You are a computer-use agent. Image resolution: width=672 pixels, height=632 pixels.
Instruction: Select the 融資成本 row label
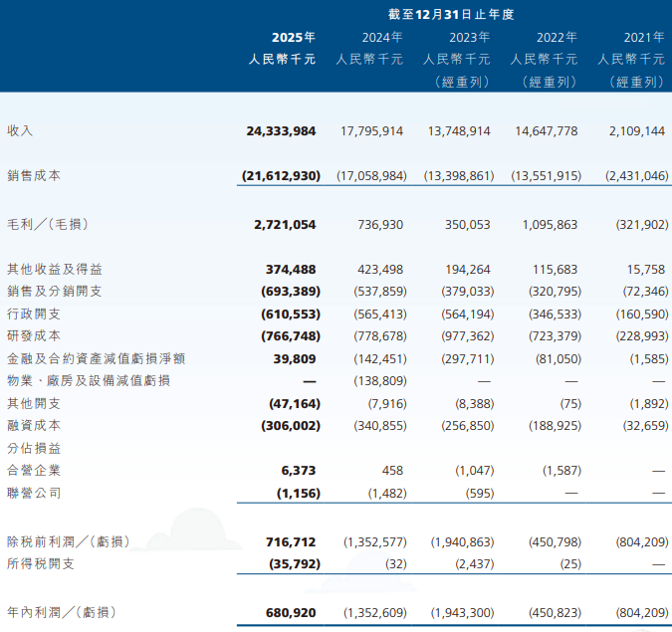click(x=34, y=426)
